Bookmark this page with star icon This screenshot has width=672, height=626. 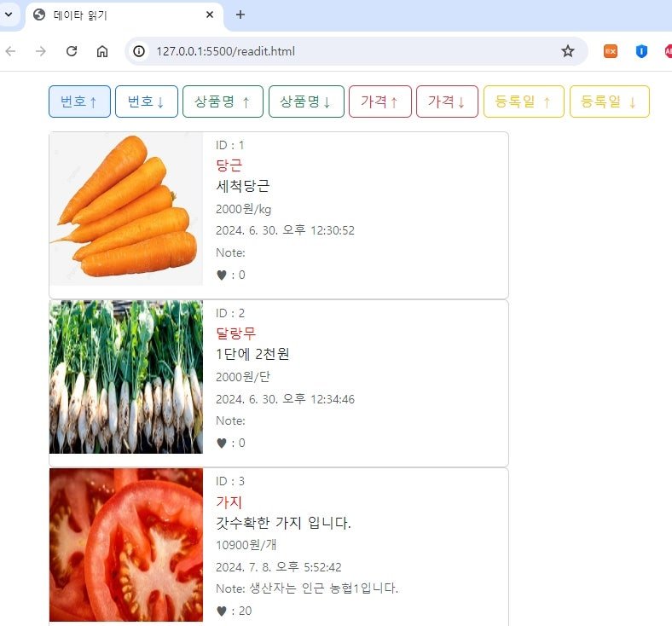(x=567, y=51)
